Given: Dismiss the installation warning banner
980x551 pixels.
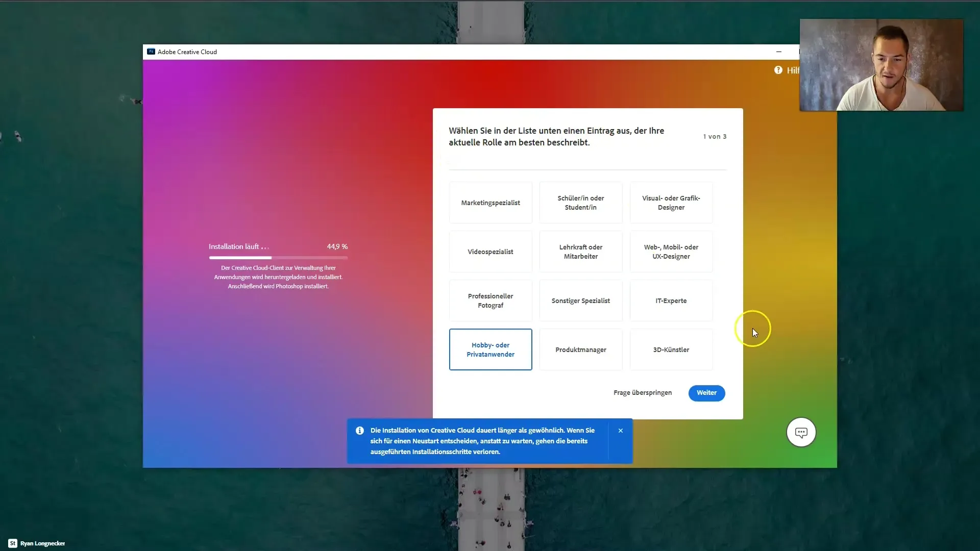Looking at the screenshot, I should tap(621, 431).
